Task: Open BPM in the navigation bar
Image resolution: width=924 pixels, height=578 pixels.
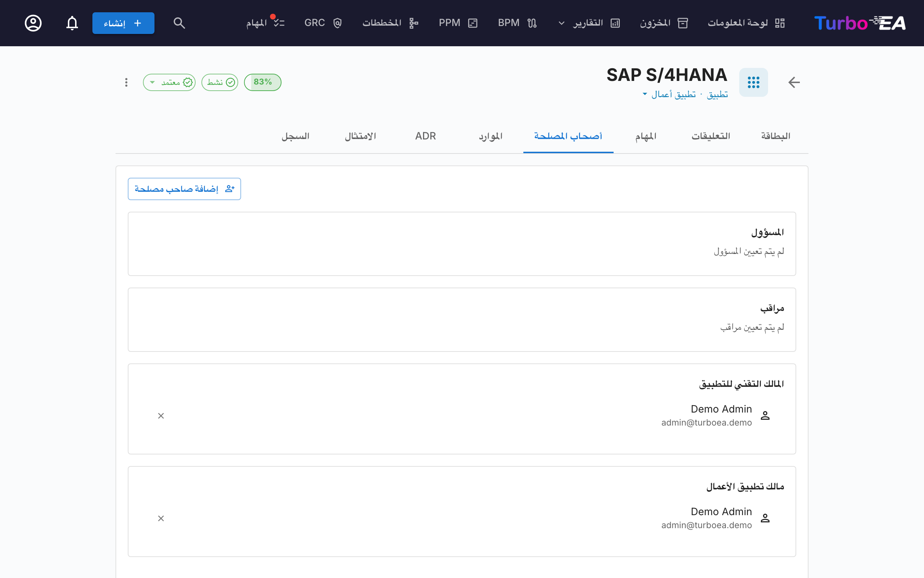Action: point(517,23)
